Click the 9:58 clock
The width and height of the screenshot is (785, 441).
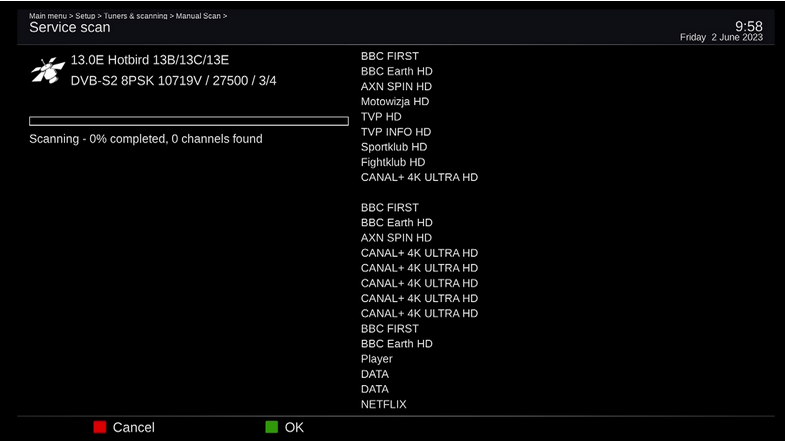748,26
